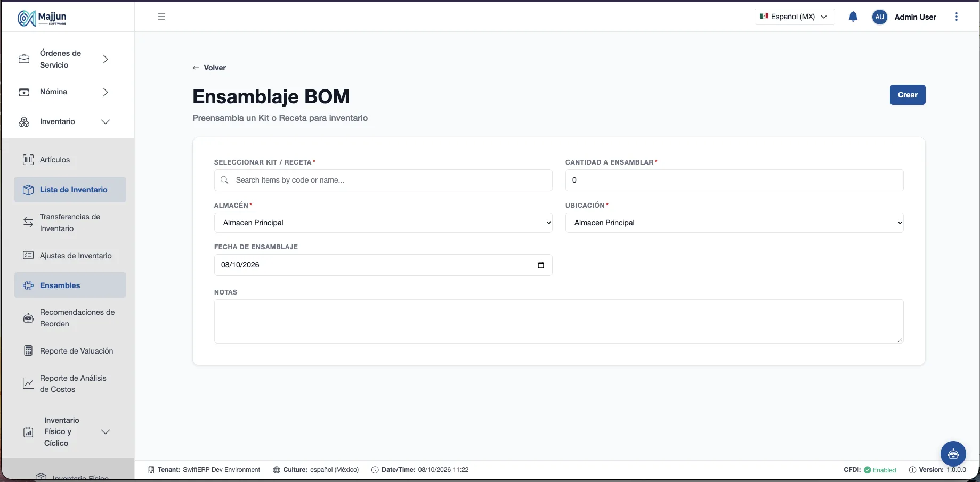Click the Volver back link
This screenshot has height=482, width=980.
pos(209,68)
